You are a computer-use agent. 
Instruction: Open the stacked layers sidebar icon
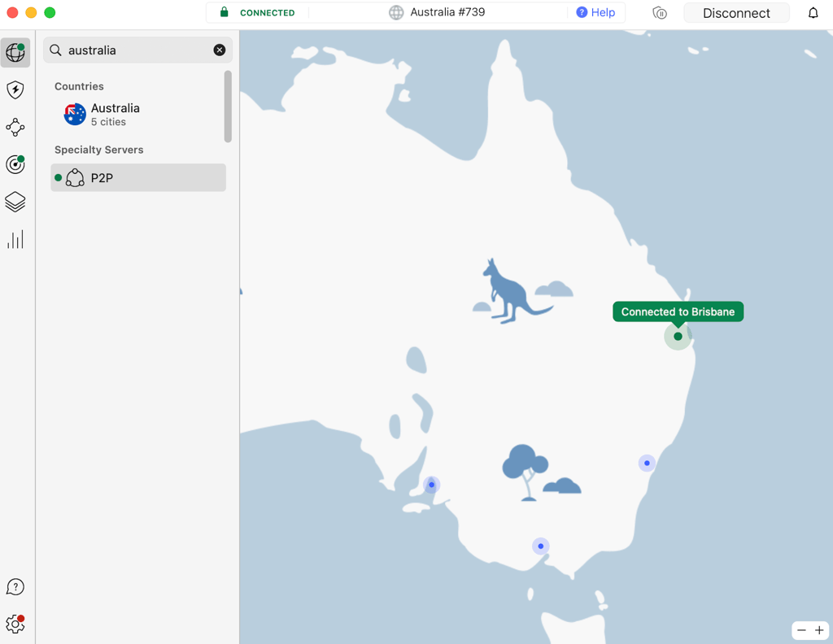pyautogui.click(x=15, y=202)
